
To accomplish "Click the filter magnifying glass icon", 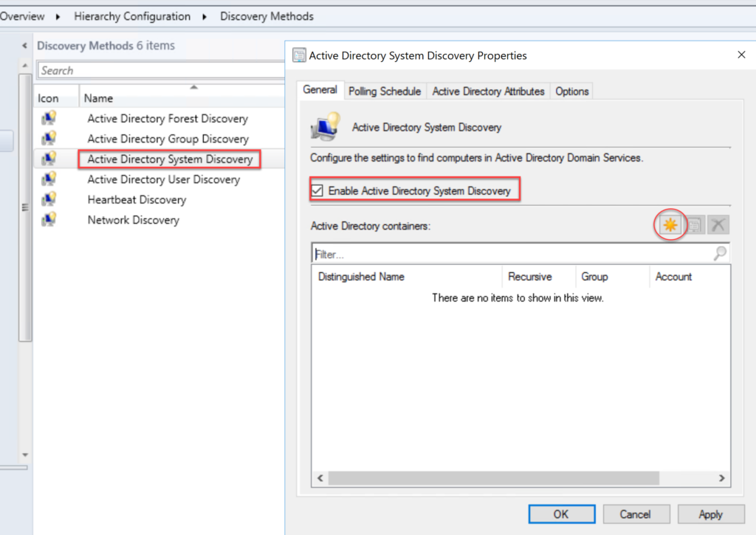I will [720, 254].
